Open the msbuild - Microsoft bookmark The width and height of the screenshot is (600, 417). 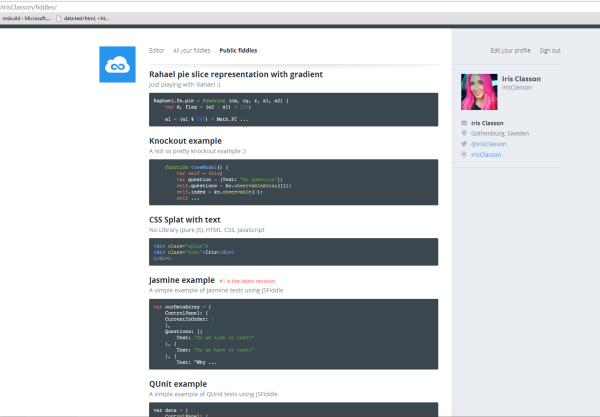[x=25, y=18]
